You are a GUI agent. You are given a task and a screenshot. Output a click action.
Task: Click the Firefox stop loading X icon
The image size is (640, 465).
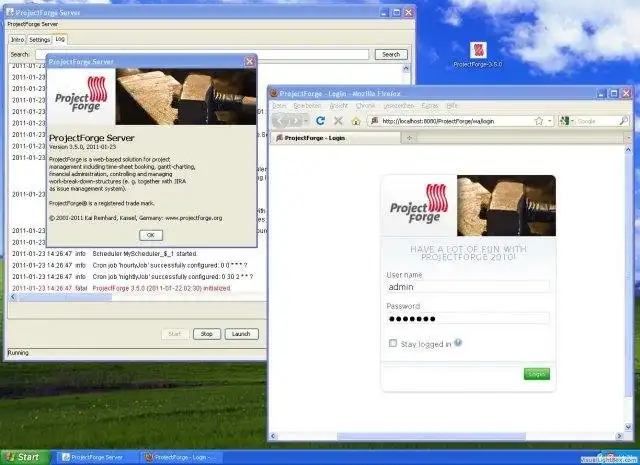coord(338,121)
